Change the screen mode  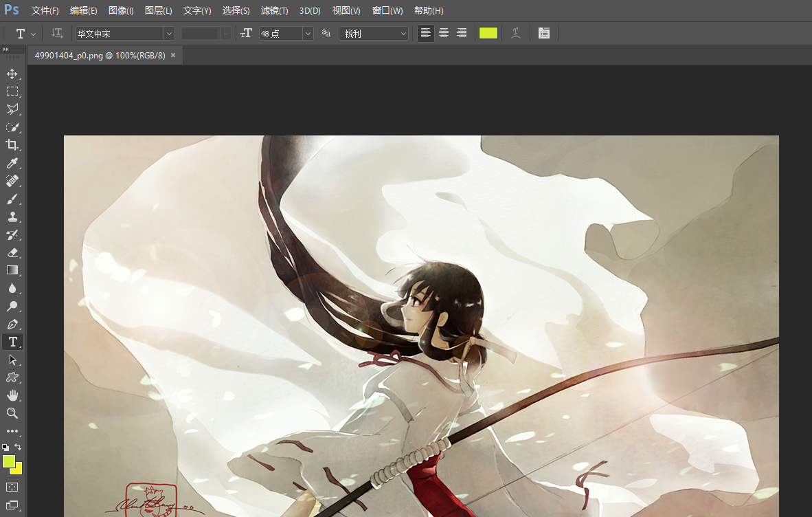click(12, 505)
